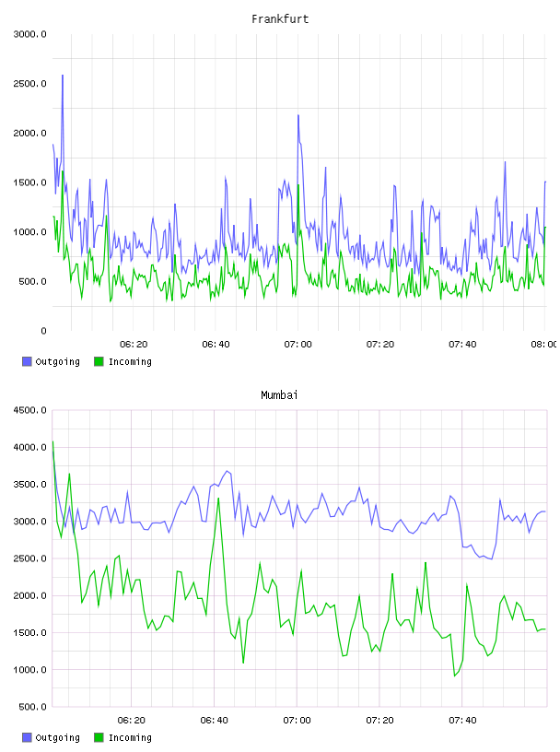The width and height of the screenshot is (560, 752).
Task: Click the 500.0 y-axis label in Frankfurt chart
Action: click(32, 281)
